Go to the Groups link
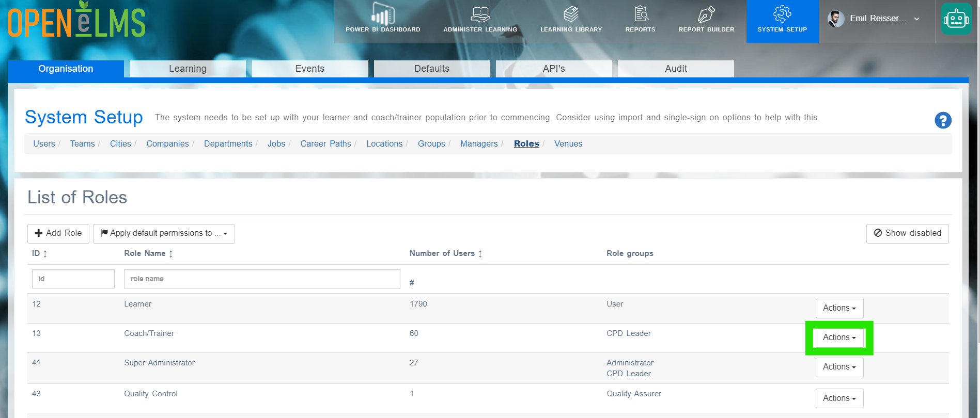The image size is (980, 418). (x=431, y=143)
